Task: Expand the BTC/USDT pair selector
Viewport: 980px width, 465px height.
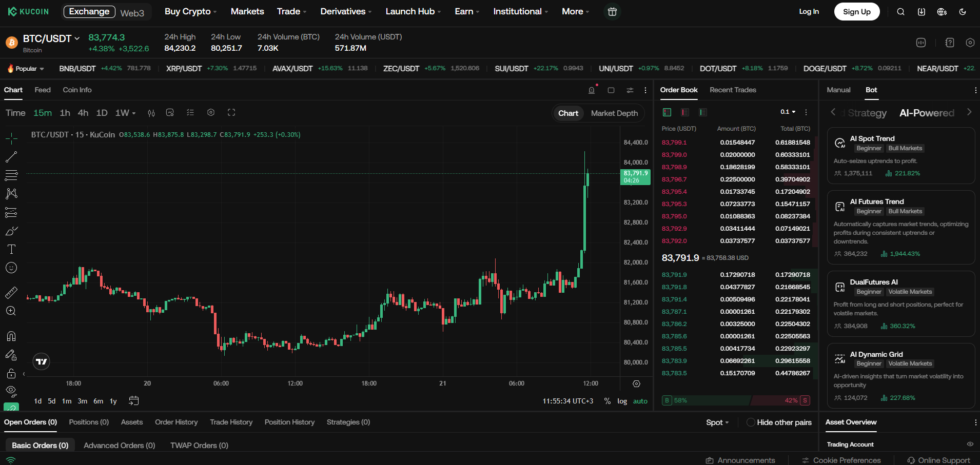Action: click(51, 38)
